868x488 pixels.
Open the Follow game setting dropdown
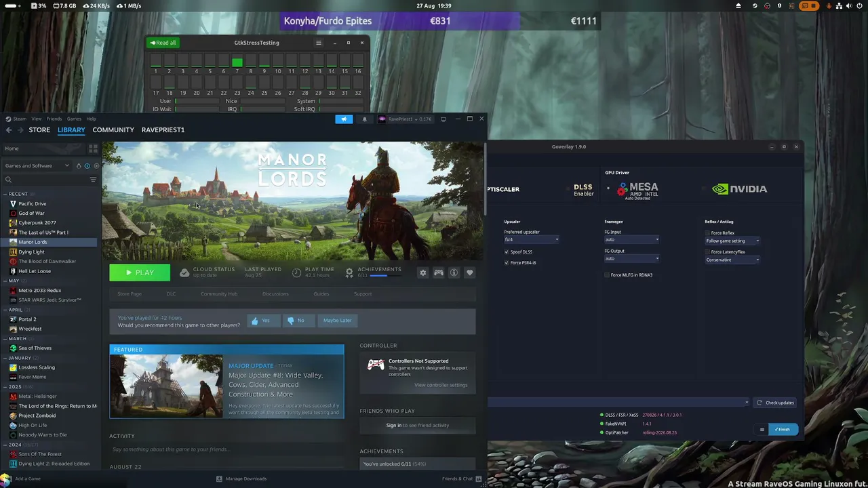tap(732, 241)
